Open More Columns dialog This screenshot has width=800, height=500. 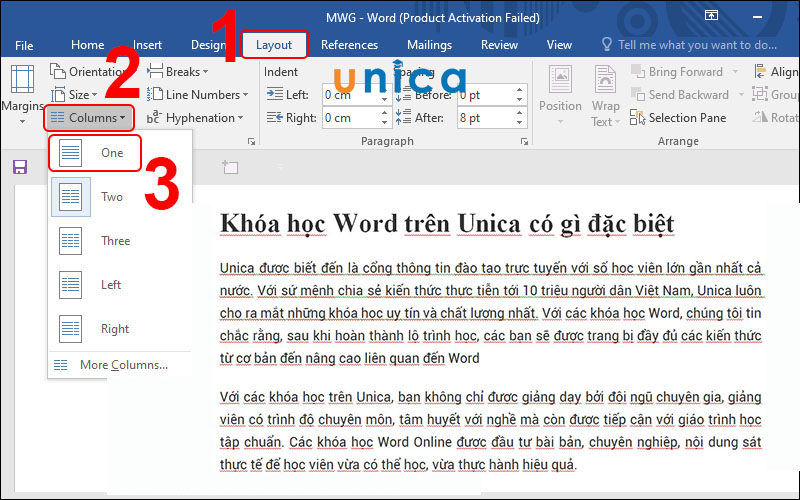[120, 365]
